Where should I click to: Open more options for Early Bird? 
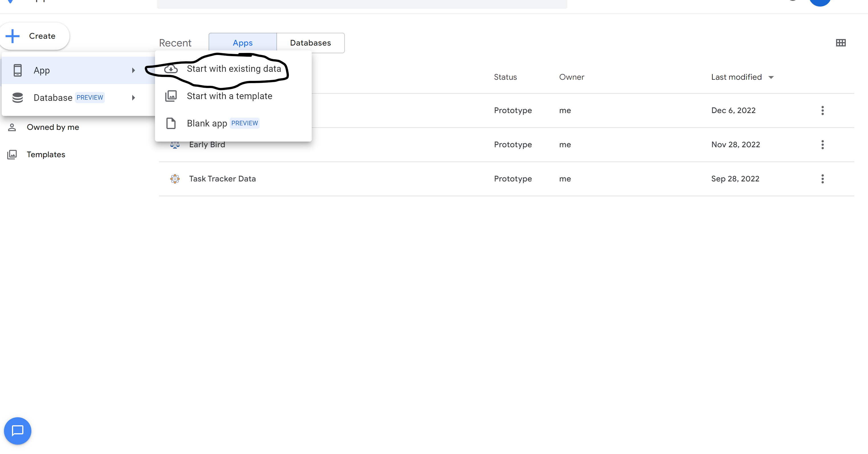tap(822, 145)
